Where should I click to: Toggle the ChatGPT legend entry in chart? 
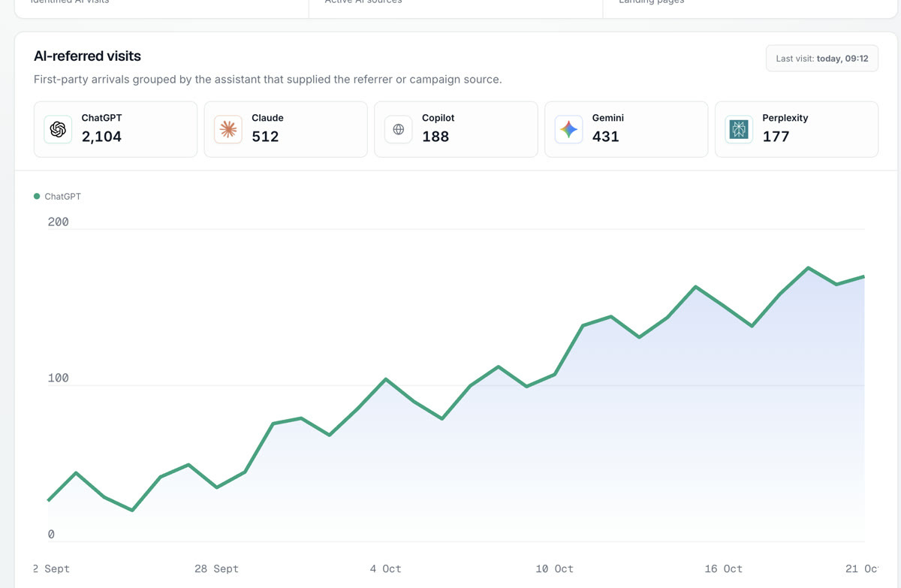tap(58, 196)
